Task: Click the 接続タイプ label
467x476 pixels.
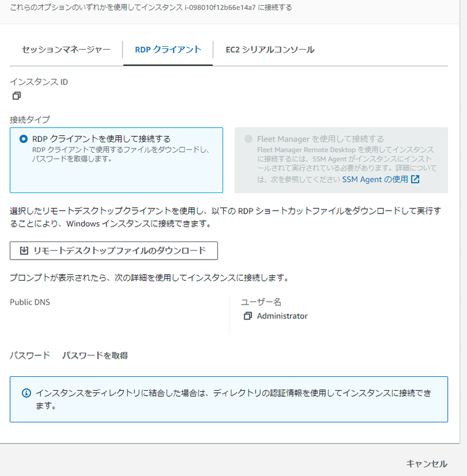Action: [x=30, y=120]
